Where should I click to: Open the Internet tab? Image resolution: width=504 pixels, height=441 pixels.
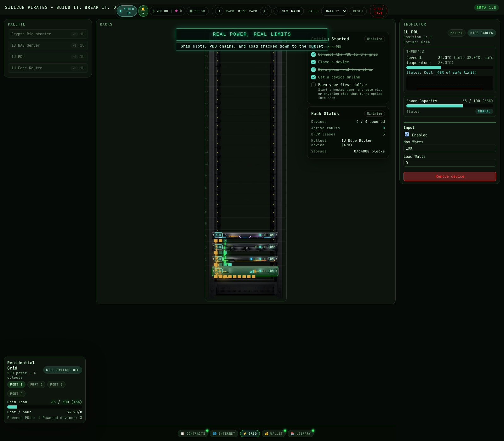(224, 434)
